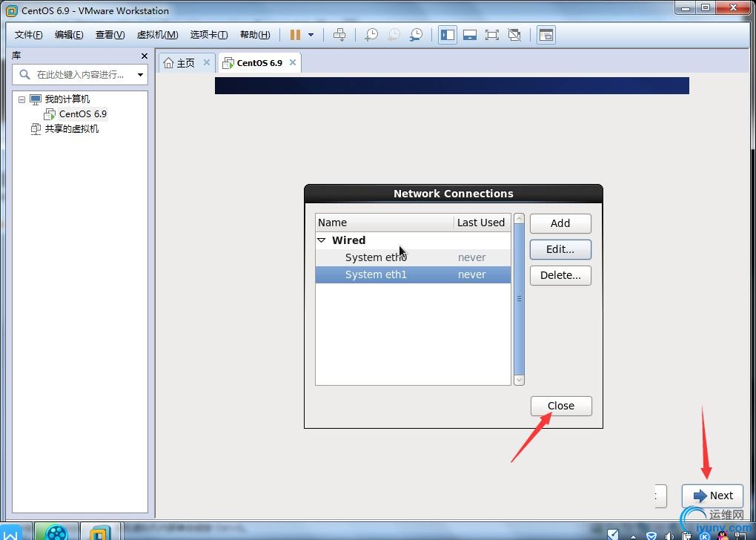The height and width of the screenshot is (540, 756).
Task: Select 我的计算机 in the library tree
Action: (67, 99)
